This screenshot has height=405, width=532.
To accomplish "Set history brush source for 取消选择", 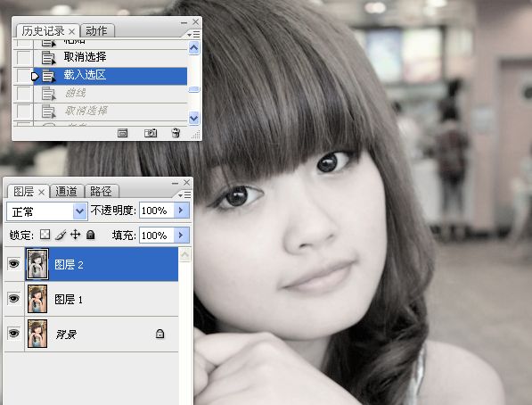I will (x=23, y=57).
